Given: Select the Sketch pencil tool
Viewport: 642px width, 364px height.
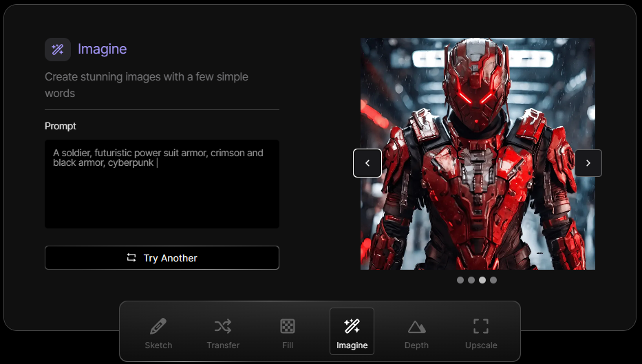Looking at the screenshot, I should point(158,332).
